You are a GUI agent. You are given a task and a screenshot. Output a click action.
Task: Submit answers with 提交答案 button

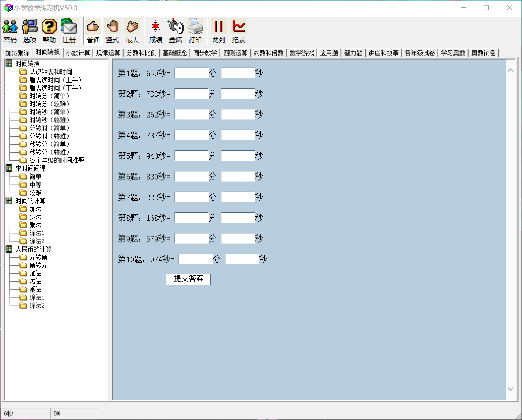(x=188, y=279)
